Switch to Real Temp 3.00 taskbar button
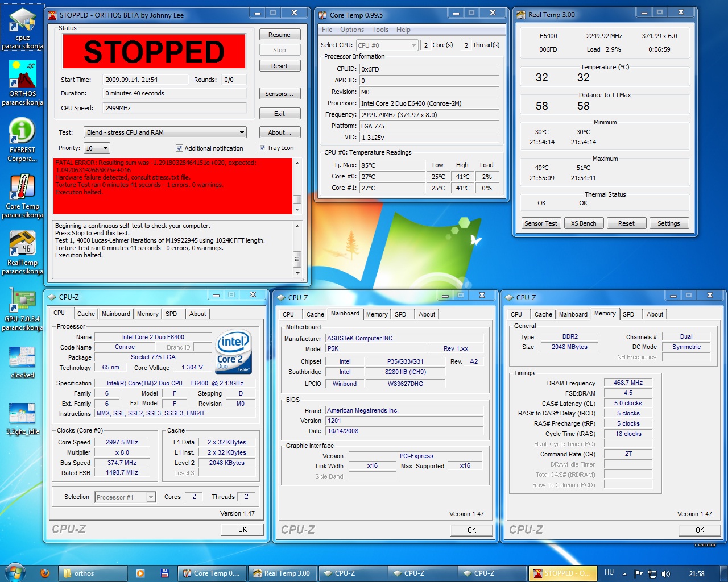This screenshot has height=582, width=728. coord(283,573)
